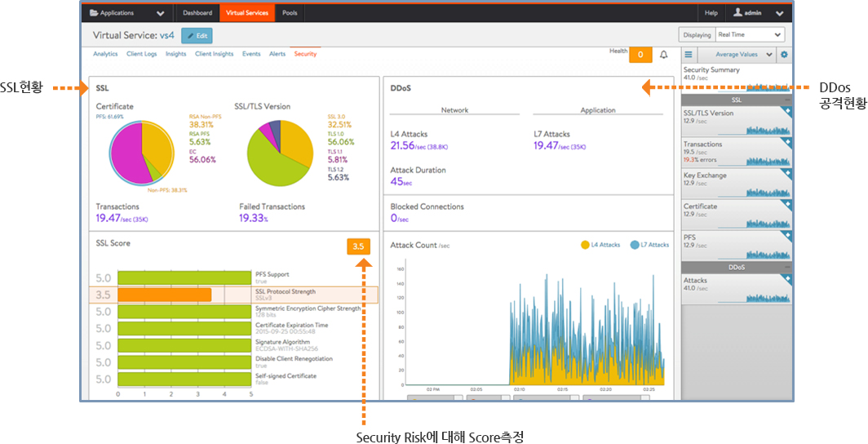Click the Failed Transactions 19.33% value
This screenshot has height=444, width=868.
point(254,218)
